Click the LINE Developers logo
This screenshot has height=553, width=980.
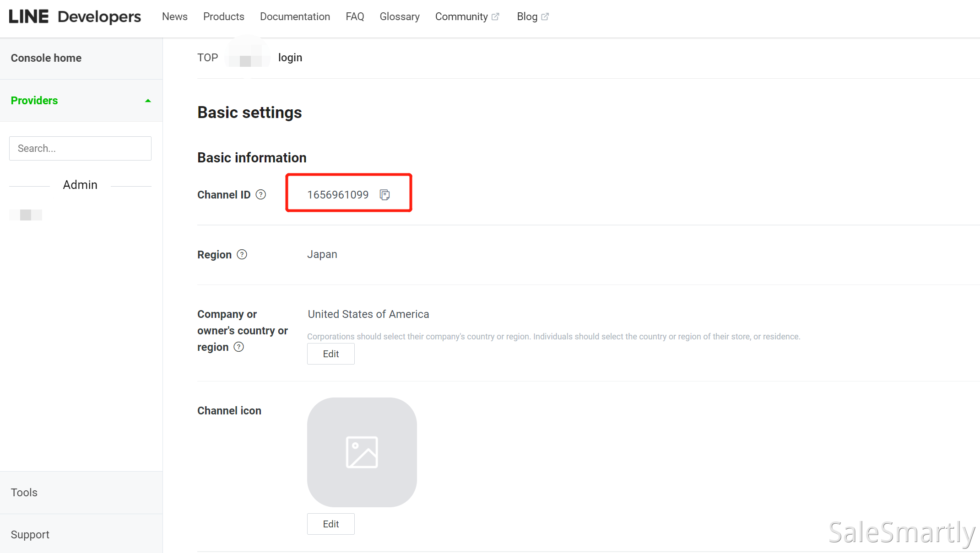[75, 16]
